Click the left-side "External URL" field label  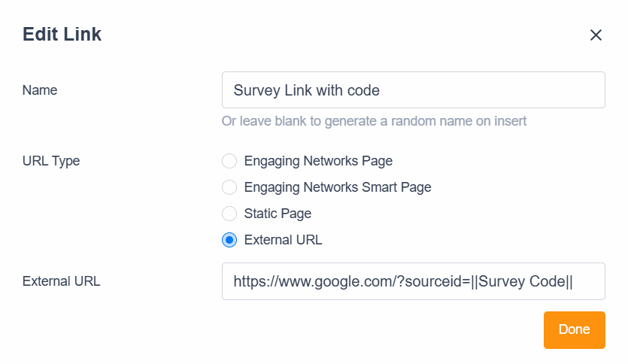pyautogui.click(x=61, y=281)
